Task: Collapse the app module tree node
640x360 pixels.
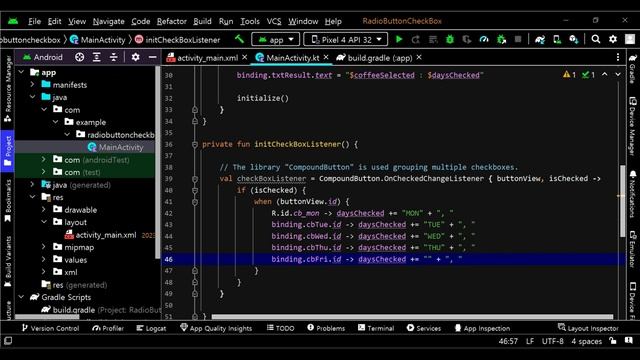Action: (x=22, y=72)
